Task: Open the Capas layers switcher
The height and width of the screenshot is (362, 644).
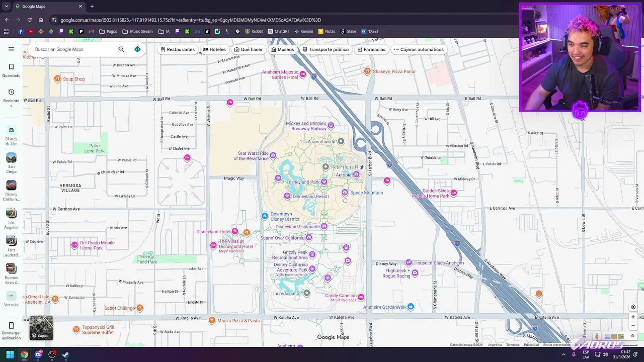Action: coord(41,328)
